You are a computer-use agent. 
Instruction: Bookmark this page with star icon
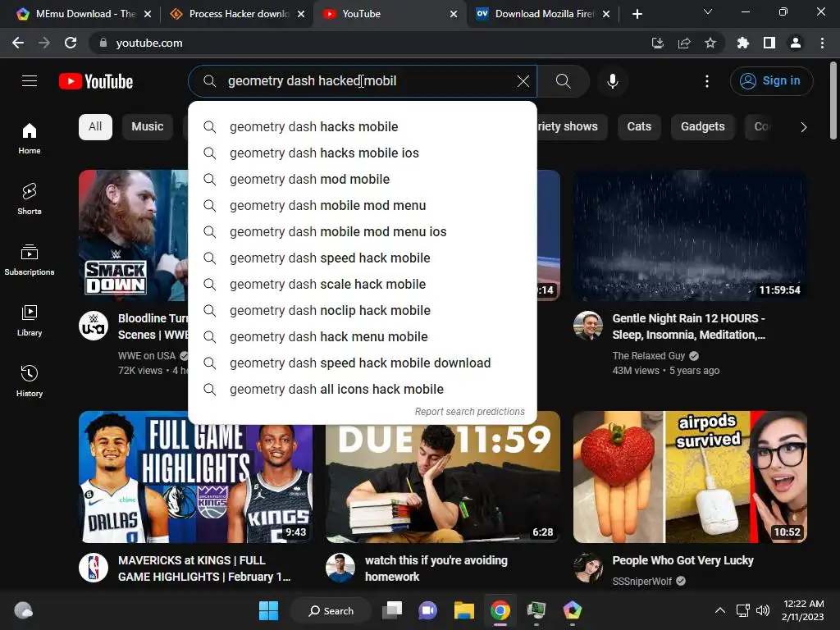pos(710,43)
